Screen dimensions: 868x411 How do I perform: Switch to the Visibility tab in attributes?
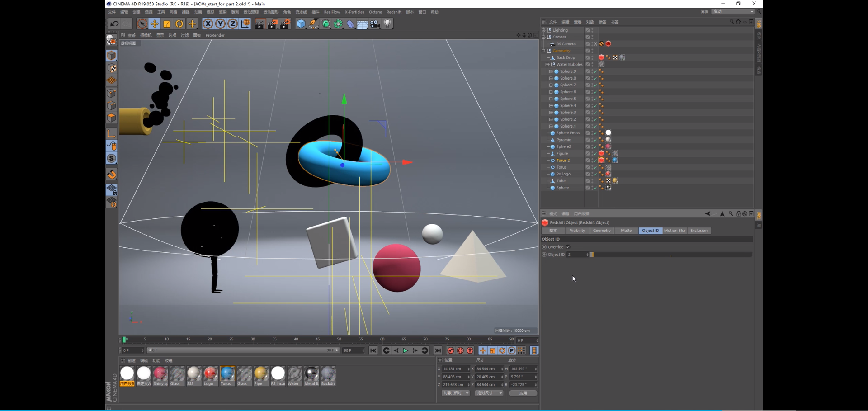click(x=577, y=231)
